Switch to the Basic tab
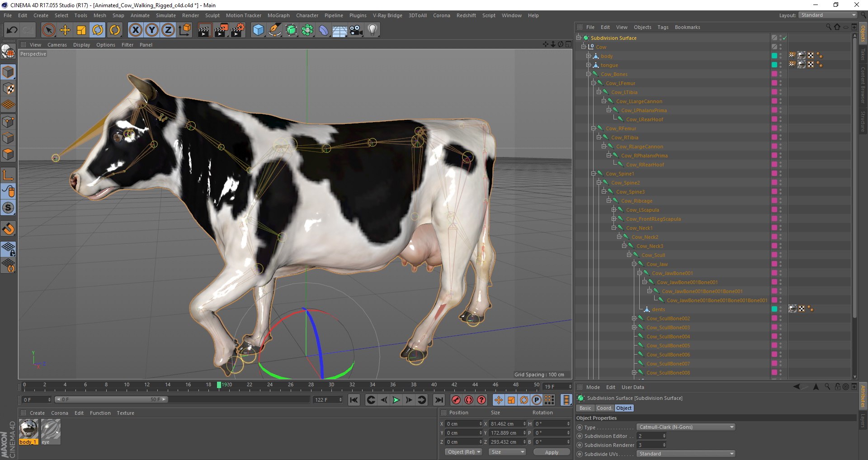The image size is (868, 460). coord(585,408)
